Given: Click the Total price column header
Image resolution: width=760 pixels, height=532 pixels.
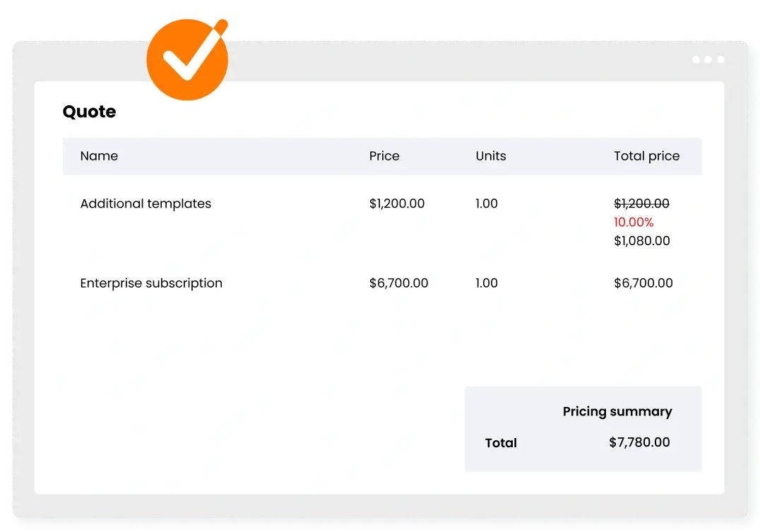Looking at the screenshot, I should click(646, 156).
